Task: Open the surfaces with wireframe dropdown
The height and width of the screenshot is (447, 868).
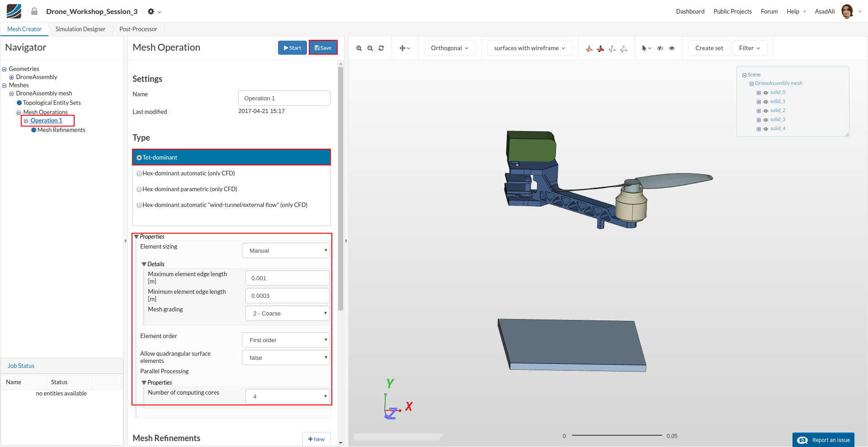Action: (529, 48)
